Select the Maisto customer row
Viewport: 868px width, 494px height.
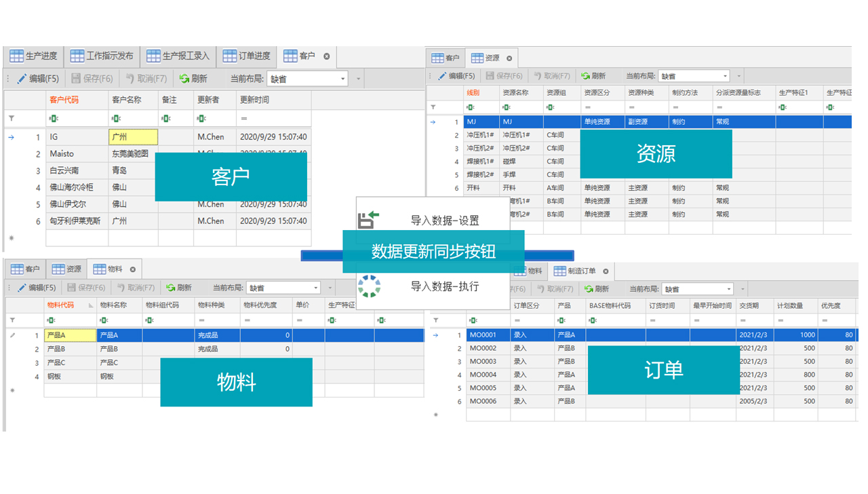coord(62,154)
